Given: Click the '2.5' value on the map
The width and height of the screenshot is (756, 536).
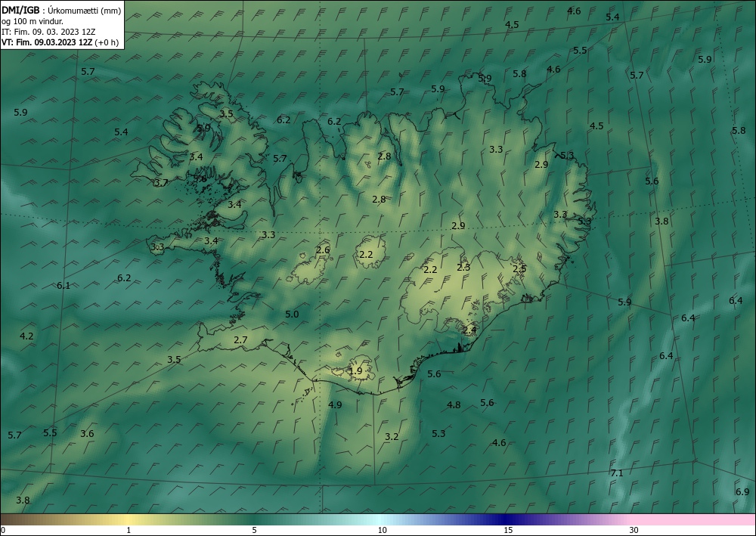Looking at the screenshot, I should pyautogui.click(x=519, y=269).
